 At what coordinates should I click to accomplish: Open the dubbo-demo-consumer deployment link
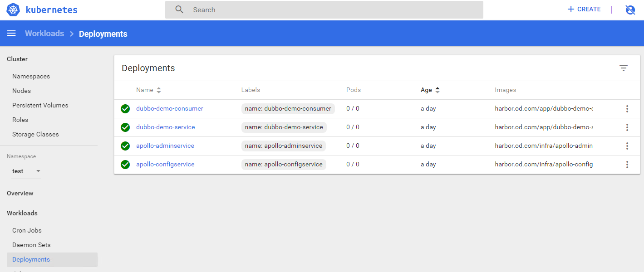point(170,109)
